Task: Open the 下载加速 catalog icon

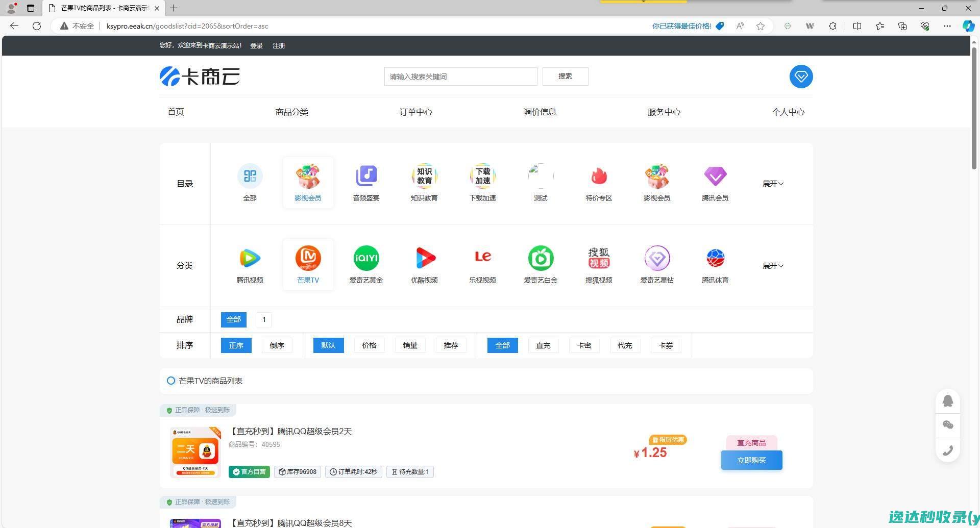Action: click(x=482, y=176)
